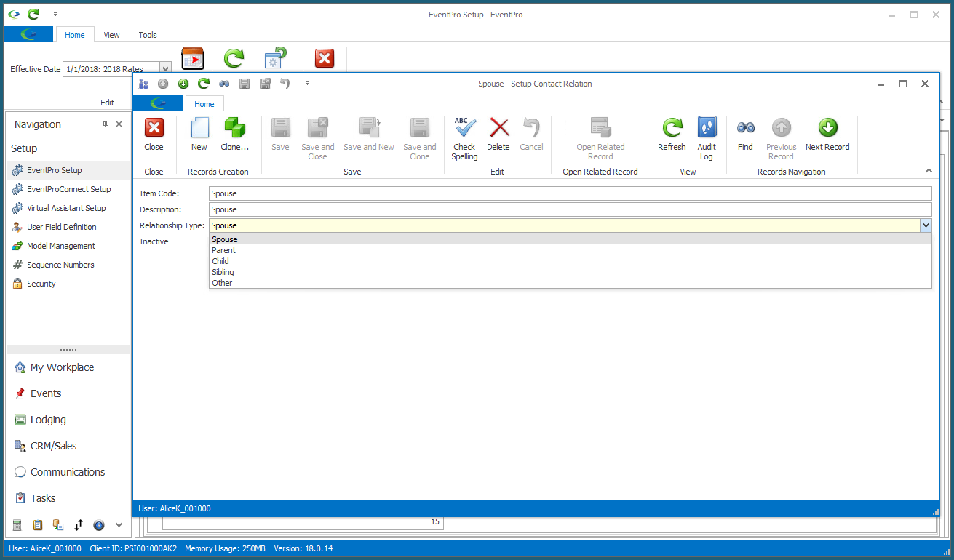Screen dimensions: 954x560
Task: Click the contacts people icon in Spouse window title
Action: click(x=143, y=84)
